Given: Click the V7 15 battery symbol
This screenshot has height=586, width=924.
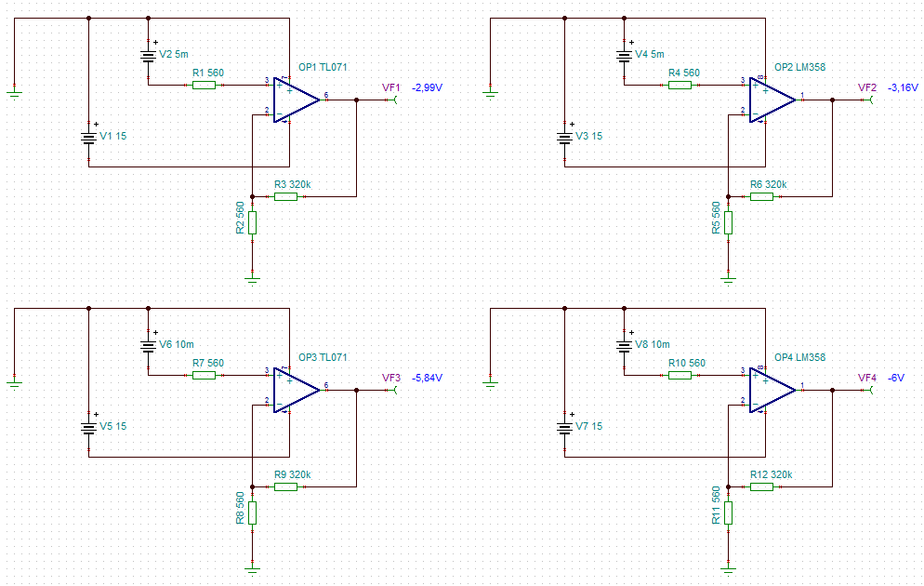Looking at the screenshot, I should pyautogui.click(x=565, y=429).
